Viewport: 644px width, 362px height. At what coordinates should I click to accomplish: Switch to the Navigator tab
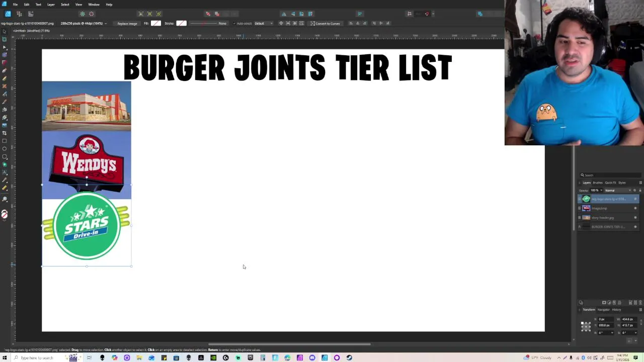pyautogui.click(x=603, y=310)
